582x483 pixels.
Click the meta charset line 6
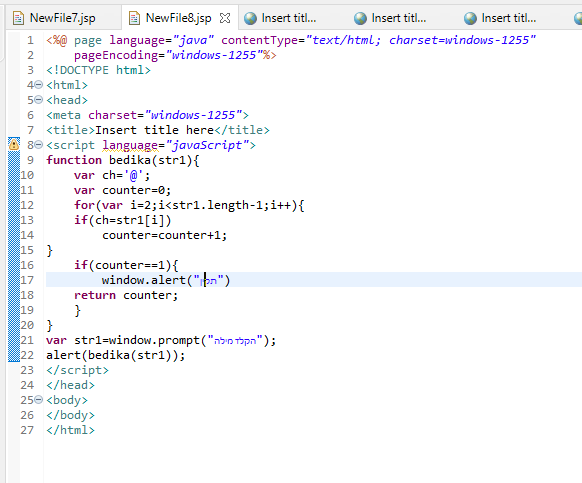point(147,115)
